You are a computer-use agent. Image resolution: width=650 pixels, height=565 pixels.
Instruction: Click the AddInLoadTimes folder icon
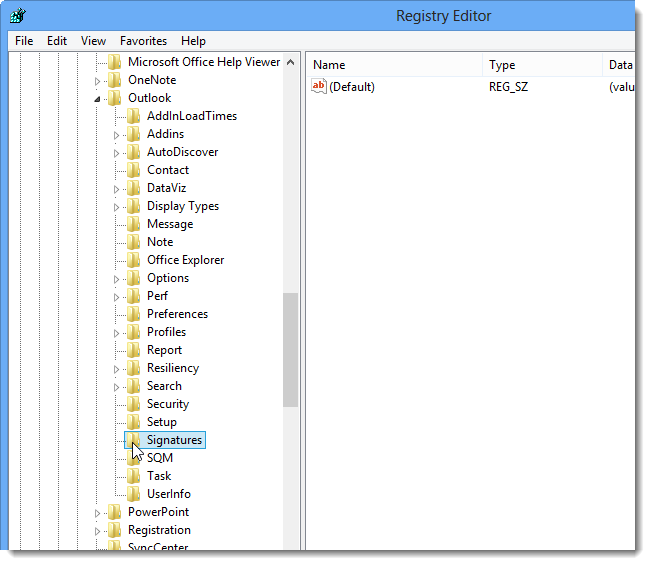(133, 116)
